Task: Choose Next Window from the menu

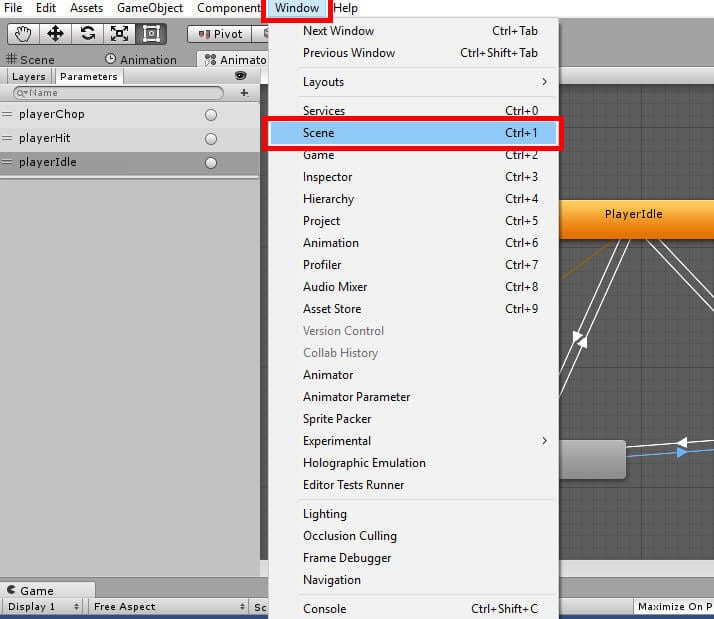Action: [413, 31]
